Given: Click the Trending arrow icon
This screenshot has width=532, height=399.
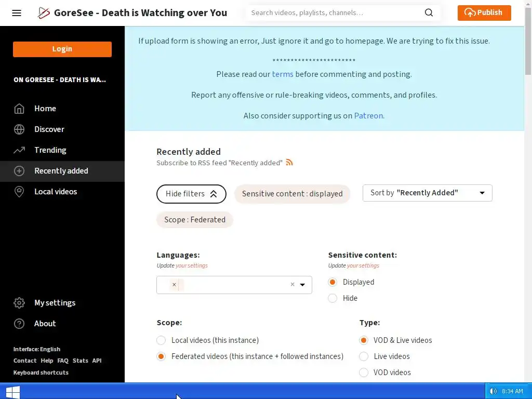Looking at the screenshot, I should point(19,150).
